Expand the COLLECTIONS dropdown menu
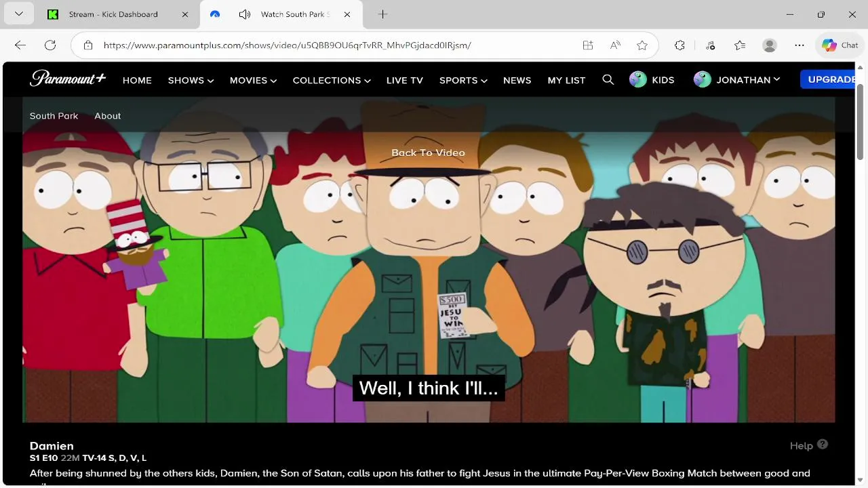The width and height of the screenshot is (868, 488). point(332,80)
